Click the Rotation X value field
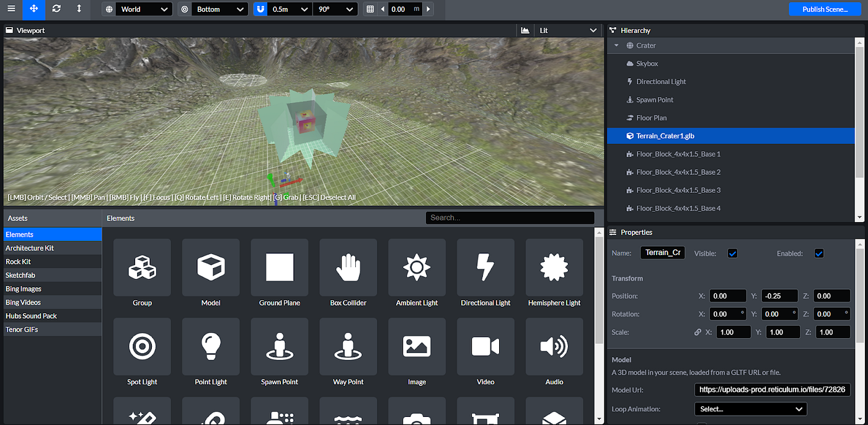The height and width of the screenshot is (425, 868). (x=727, y=314)
